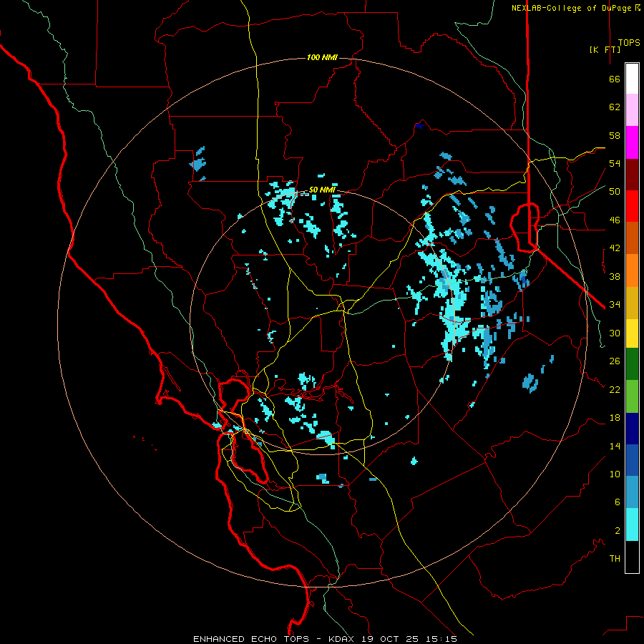Screen dimensions: 644x644
Task: Click the white swatch above 66 in the legend
Action: [632, 79]
